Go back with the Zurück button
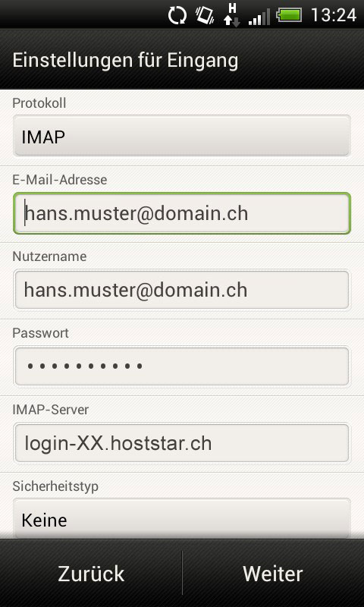 (x=91, y=574)
